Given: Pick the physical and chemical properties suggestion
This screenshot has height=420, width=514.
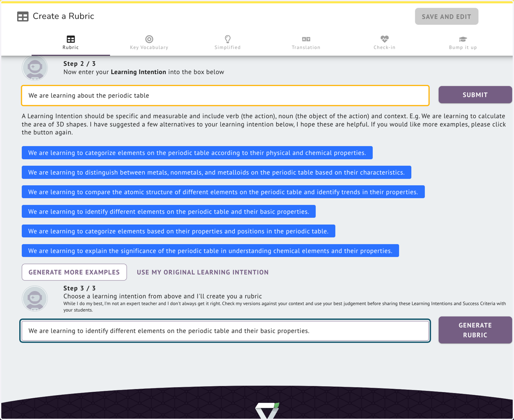Looking at the screenshot, I should pos(197,153).
